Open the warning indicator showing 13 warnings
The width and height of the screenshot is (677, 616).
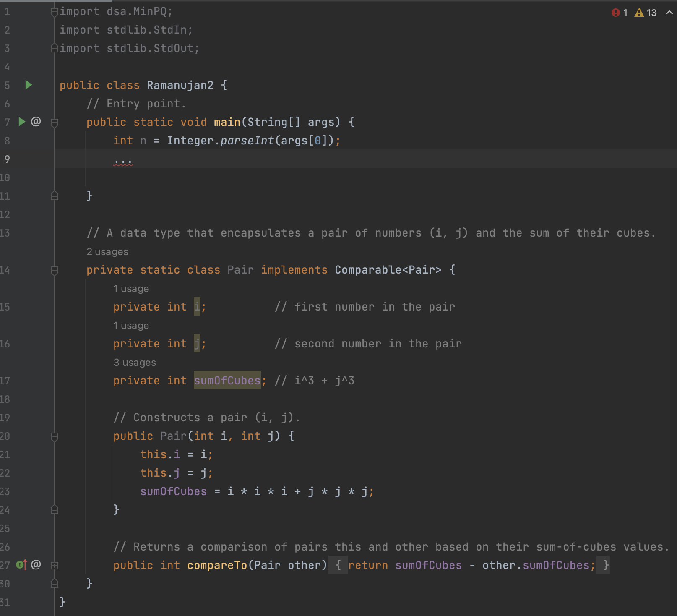point(646,13)
